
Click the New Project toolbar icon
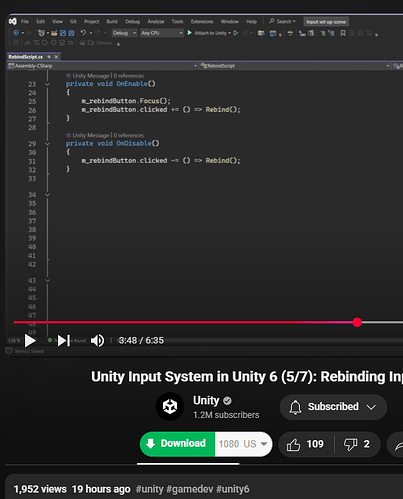(x=41, y=33)
